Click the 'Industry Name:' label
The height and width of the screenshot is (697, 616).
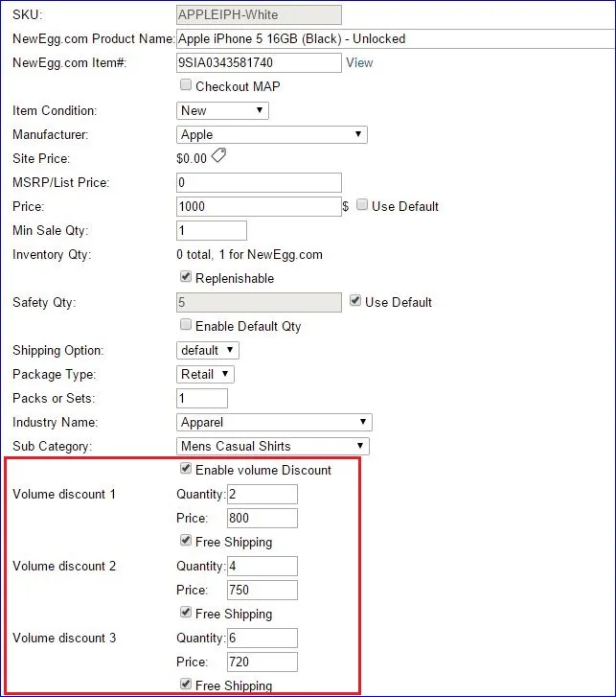click(55, 422)
